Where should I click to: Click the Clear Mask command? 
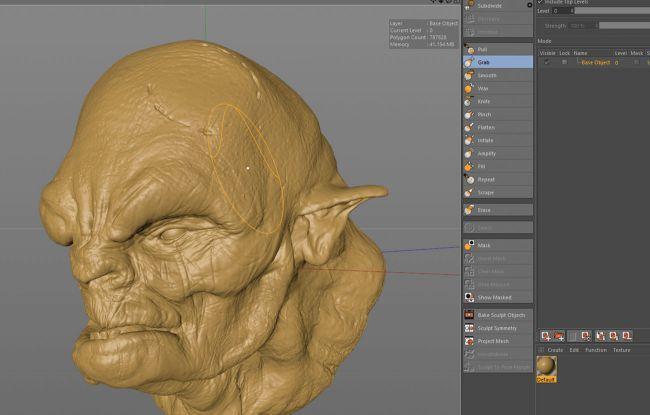click(x=497, y=272)
